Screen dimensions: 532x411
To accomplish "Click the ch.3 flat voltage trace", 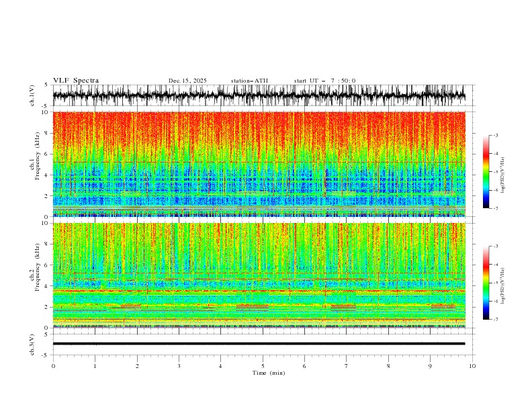I will pyautogui.click(x=259, y=344).
